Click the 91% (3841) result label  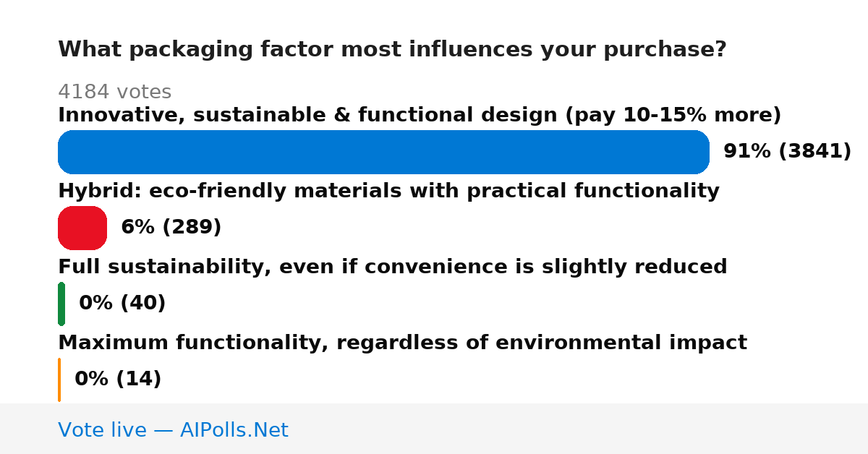coord(787,151)
